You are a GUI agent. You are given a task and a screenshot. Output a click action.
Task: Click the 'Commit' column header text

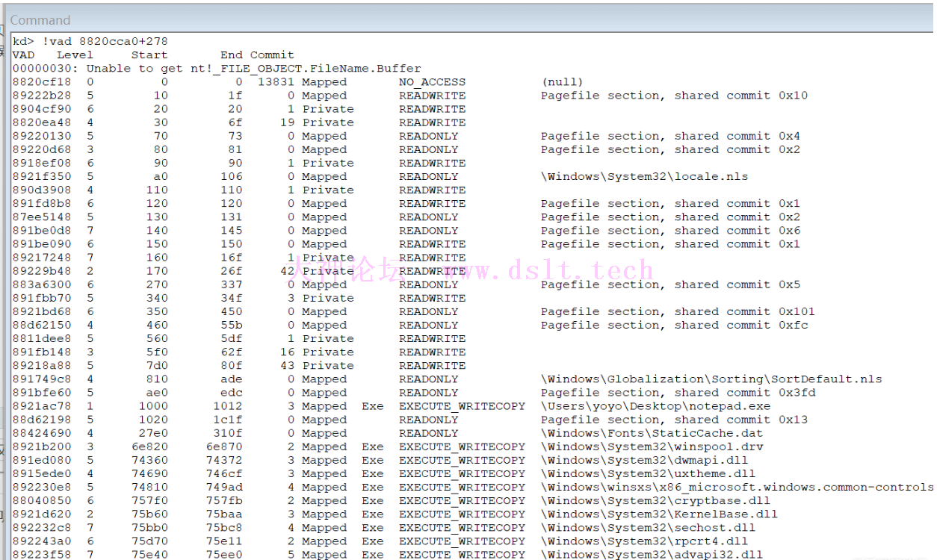[272, 55]
